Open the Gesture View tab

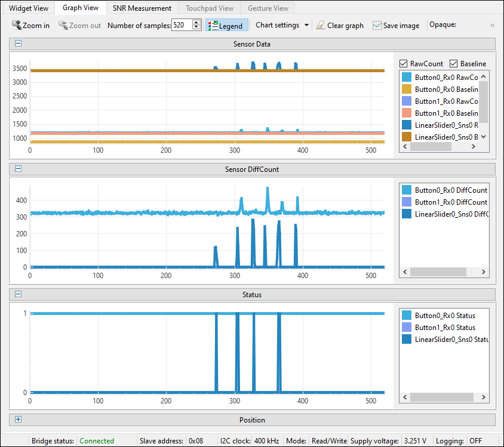[x=268, y=8]
